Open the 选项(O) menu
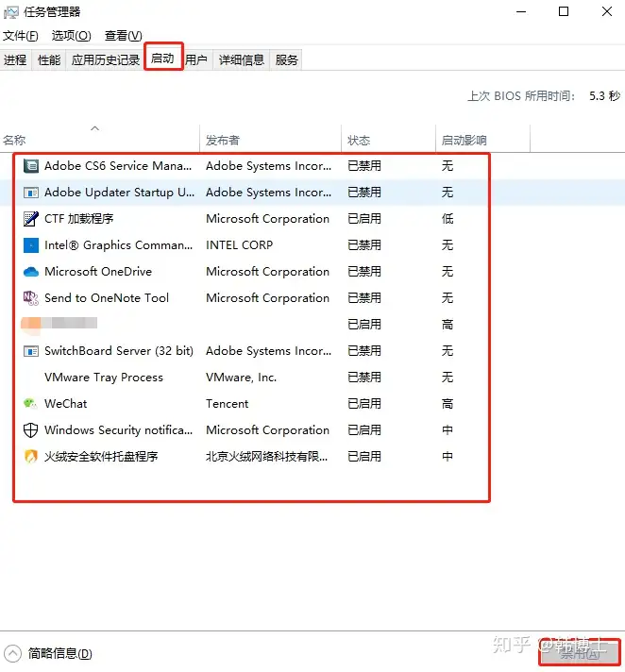 click(71, 36)
